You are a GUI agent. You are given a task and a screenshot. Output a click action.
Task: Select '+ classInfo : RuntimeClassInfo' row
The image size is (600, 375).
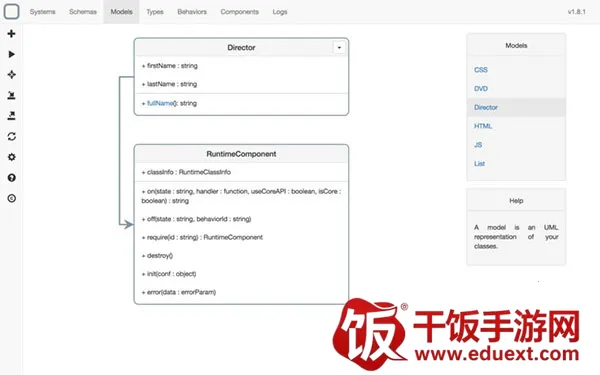click(186, 172)
